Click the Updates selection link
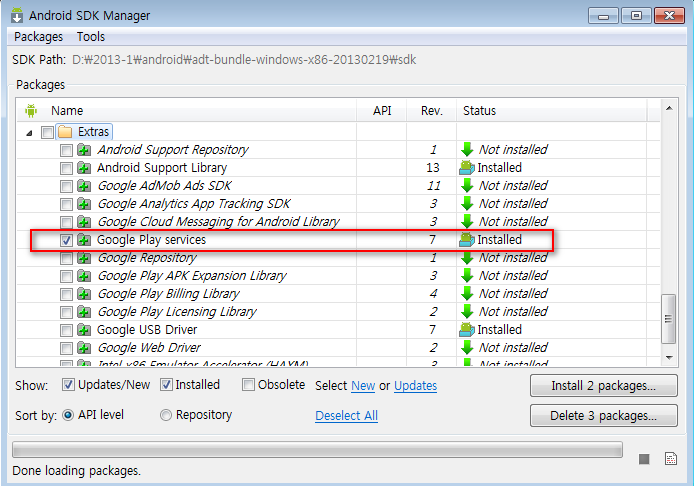Image resolution: width=694 pixels, height=486 pixels. [416, 386]
